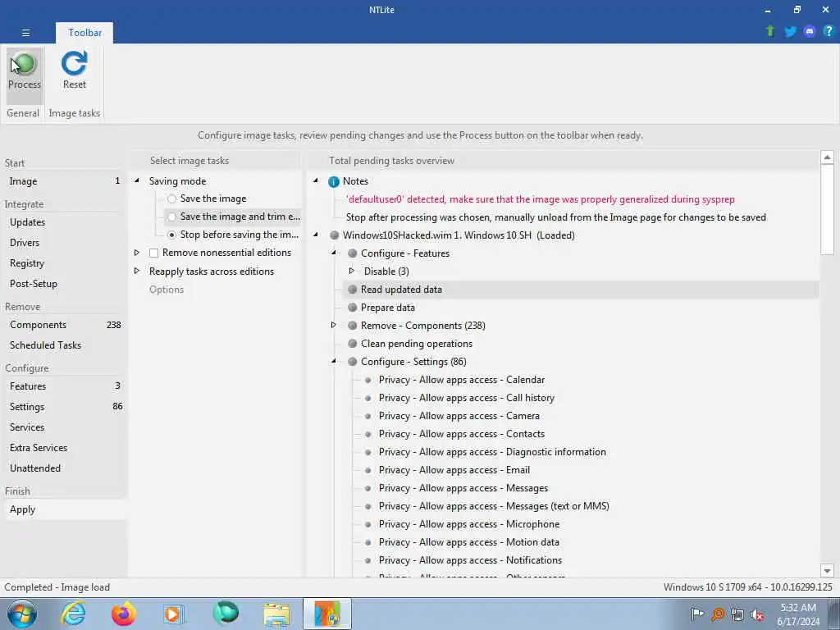Select the 'Save the image' radio option
The width and height of the screenshot is (840, 630).
[171, 199]
